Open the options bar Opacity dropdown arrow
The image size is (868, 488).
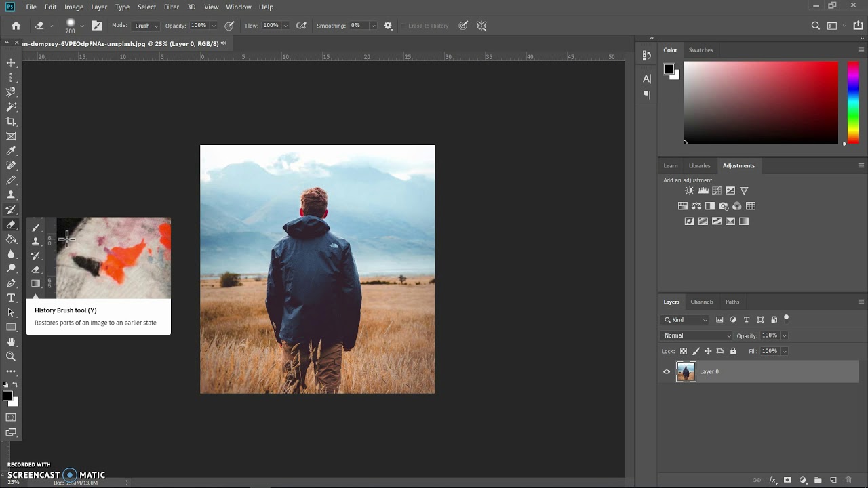click(214, 26)
